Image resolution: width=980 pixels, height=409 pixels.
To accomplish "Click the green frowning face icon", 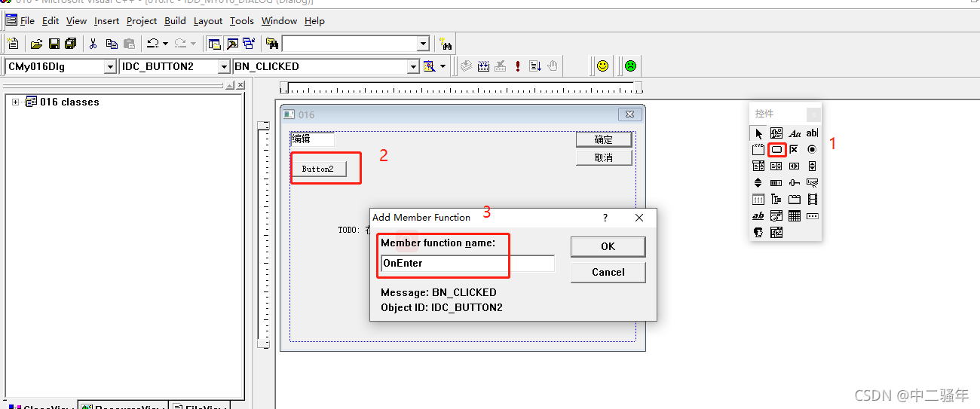I will point(629,66).
